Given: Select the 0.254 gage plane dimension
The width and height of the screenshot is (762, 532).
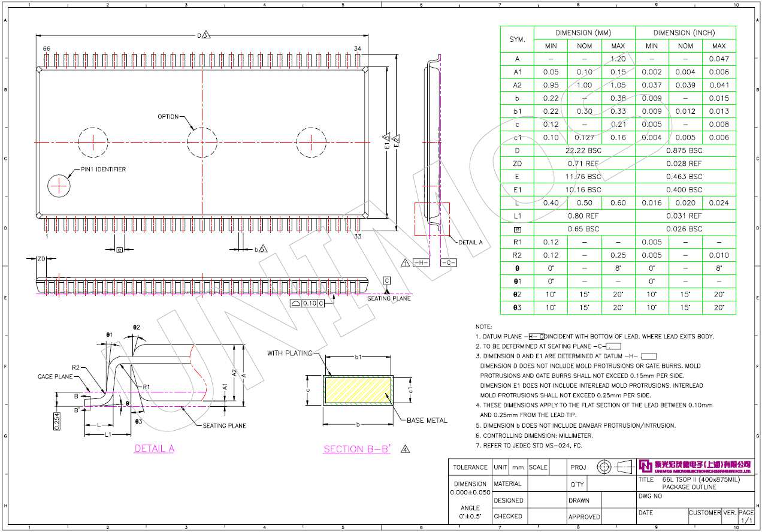Looking at the screenshot, I should click(x=57, y=422).
